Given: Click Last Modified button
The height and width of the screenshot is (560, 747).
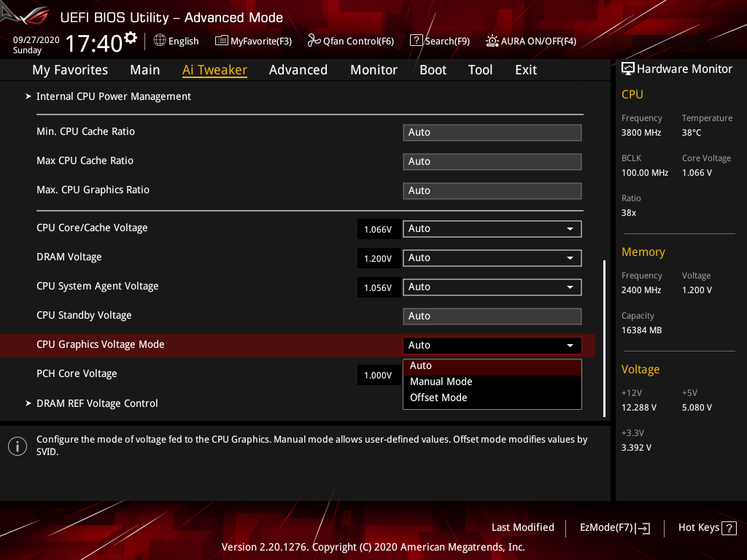Looking at the screenshot, I should (522, 527).
